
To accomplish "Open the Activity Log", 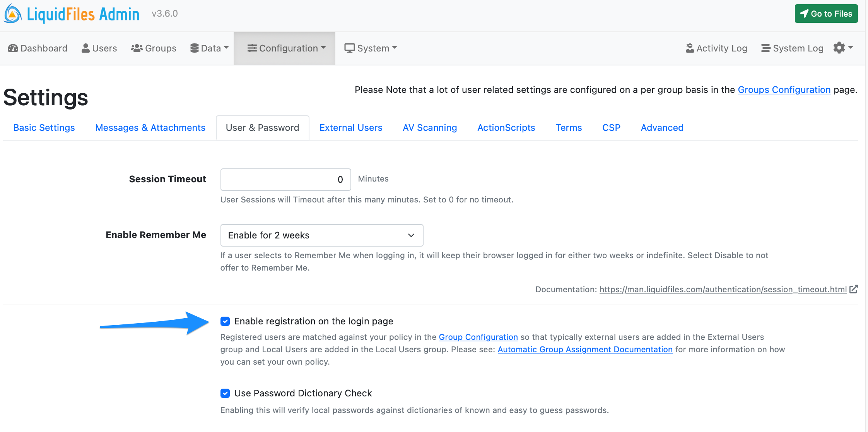I will pyautogui.click(x=716, y=48).
